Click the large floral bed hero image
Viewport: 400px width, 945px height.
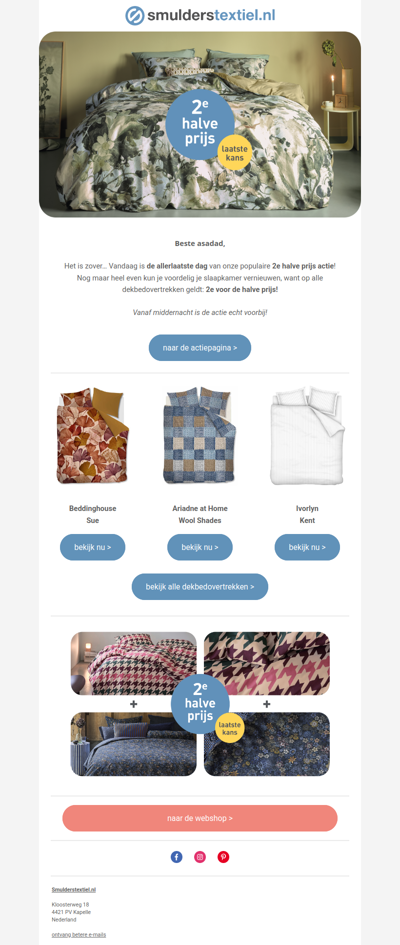(200, 124)
